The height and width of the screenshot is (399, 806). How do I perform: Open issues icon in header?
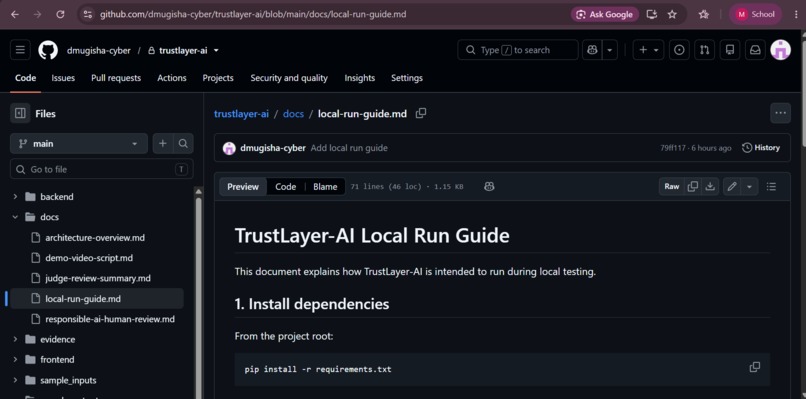pyautogui.click(x=680, y=50)
